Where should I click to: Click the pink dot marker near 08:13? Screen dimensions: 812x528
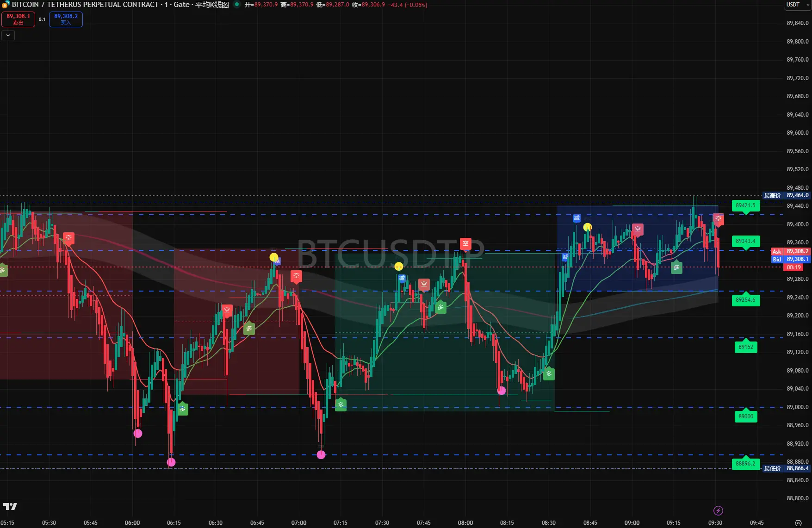pyautogui.click(x=502, y=391)
